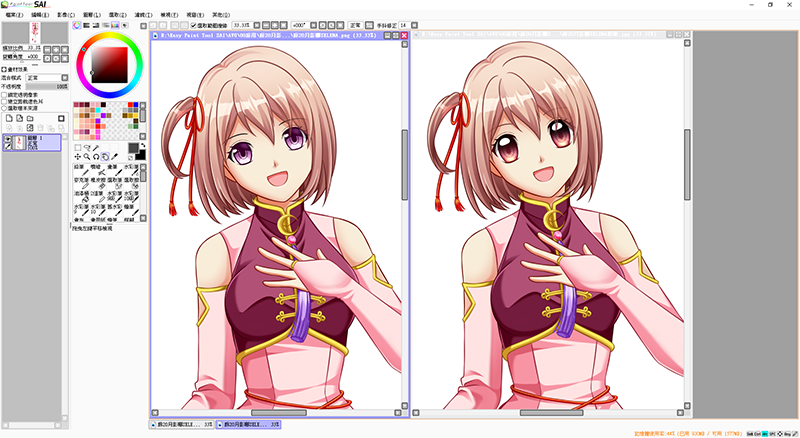Pick the cyan swatch in palette

pos(98,110)
